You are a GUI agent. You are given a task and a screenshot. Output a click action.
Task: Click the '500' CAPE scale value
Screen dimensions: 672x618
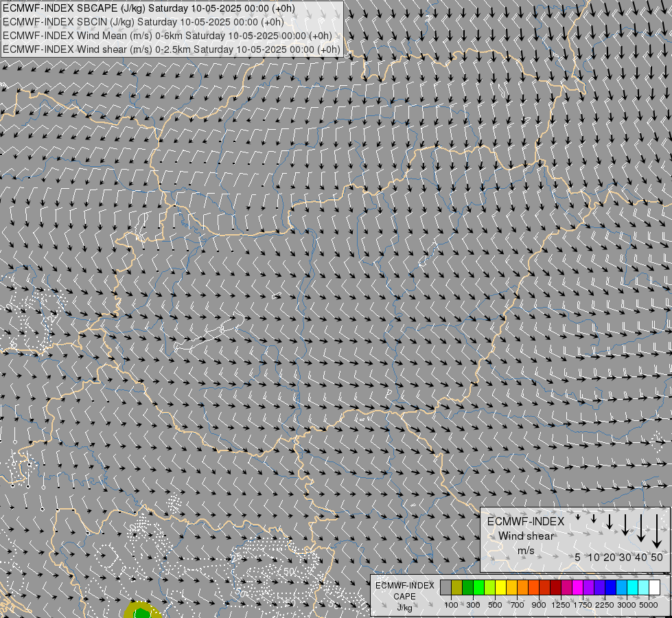(495, 605)
